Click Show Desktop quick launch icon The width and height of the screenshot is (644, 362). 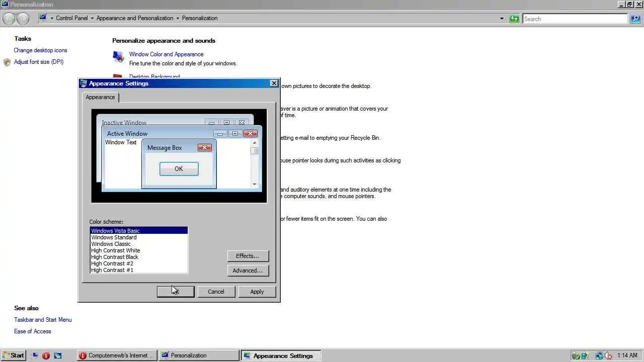[34, 355]
